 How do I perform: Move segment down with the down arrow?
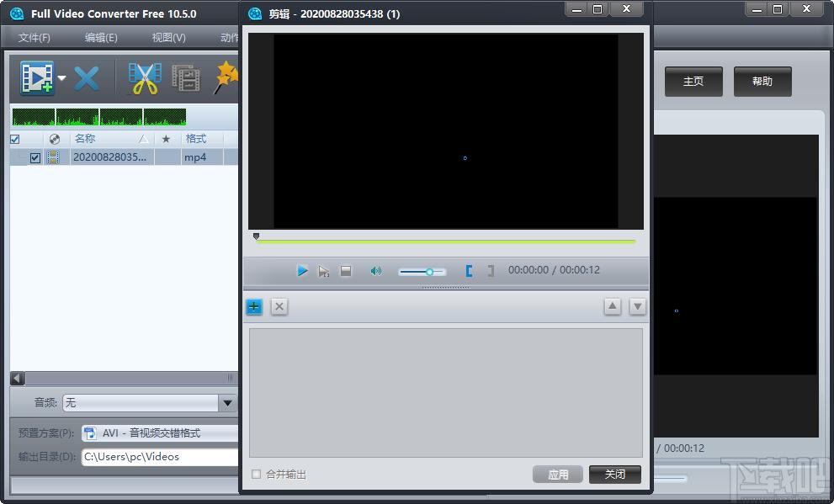pos(638,306)
